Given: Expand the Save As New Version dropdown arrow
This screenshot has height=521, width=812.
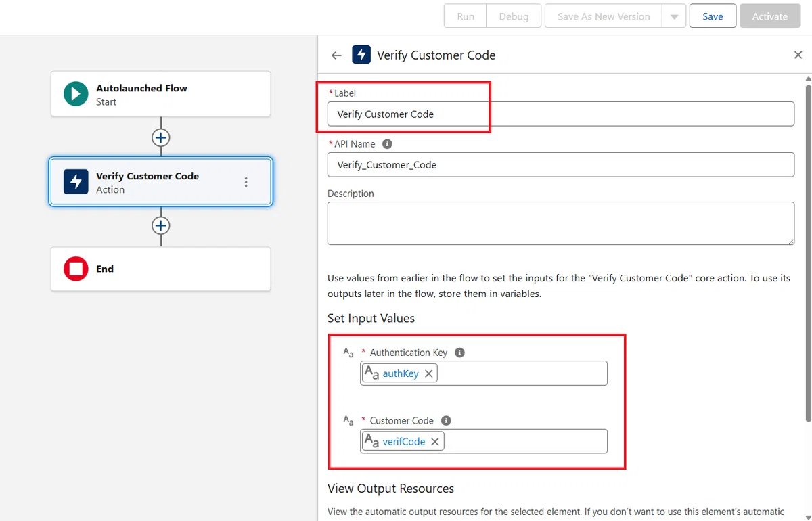Looking at the screenshot, I should coord(674,16).
